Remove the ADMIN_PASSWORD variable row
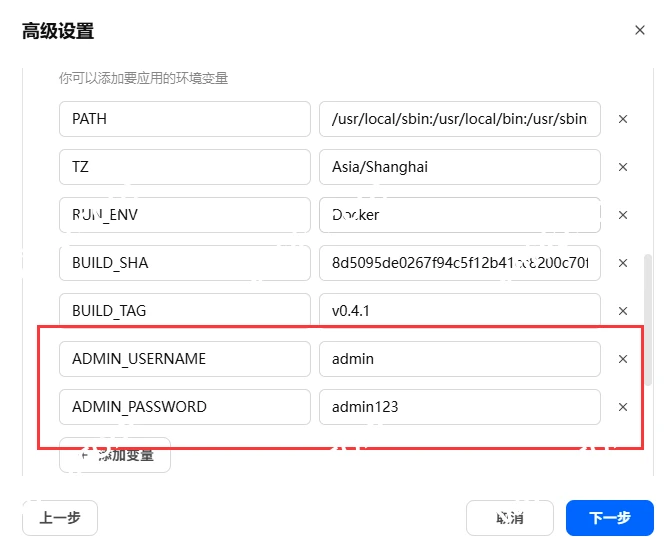Viewport: 669px width, 552px height. point(622,407)
